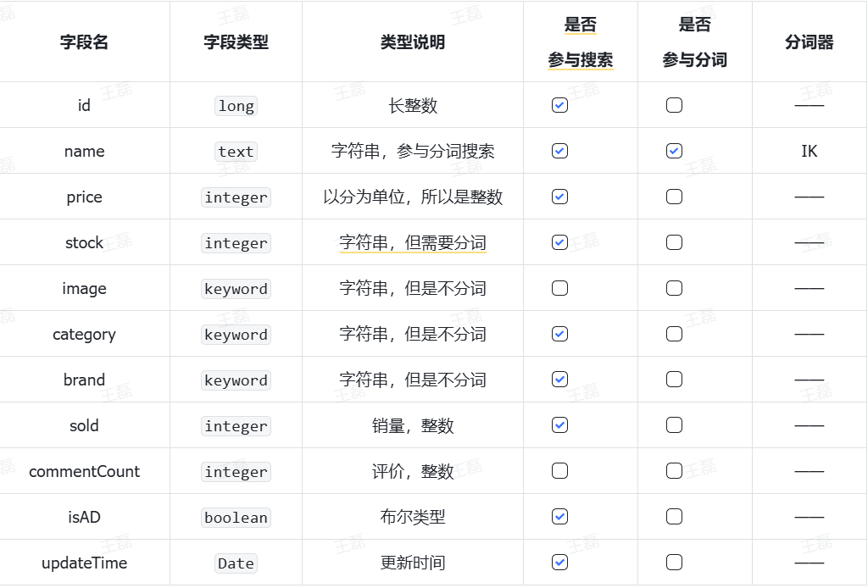The height and width of the screenshot is (588, 868).
Task: Click the boolean type tag for isAD
Action: point(236,518)
